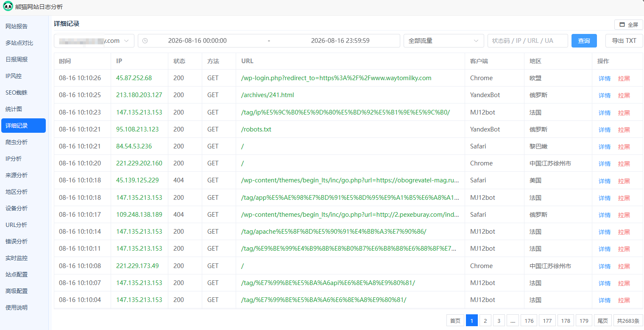The height and width of the screenshot is (330, 644).
Task: Click 拉黑 for the 45.139.125.229 row
Action: point(624,181)
